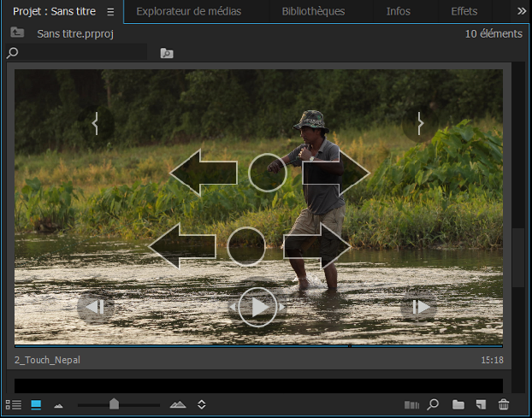
Task: Step back one frame in thumbnail
Action: point(95,307)
